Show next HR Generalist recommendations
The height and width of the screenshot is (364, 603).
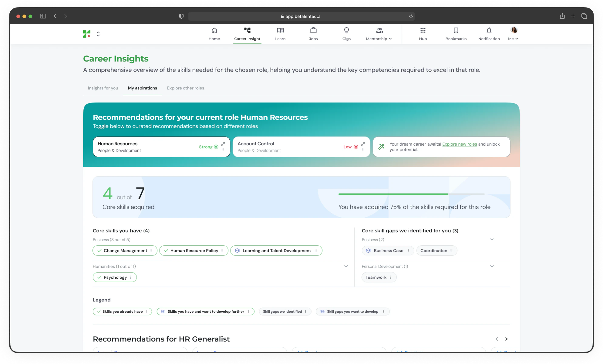(x=506, y=339)
